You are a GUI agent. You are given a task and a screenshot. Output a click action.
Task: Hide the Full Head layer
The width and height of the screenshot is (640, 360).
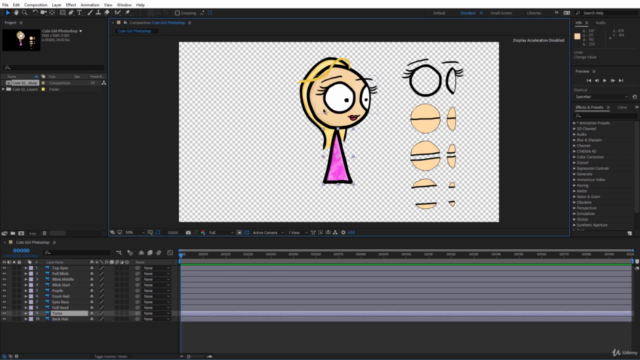(x=4, y=308)
